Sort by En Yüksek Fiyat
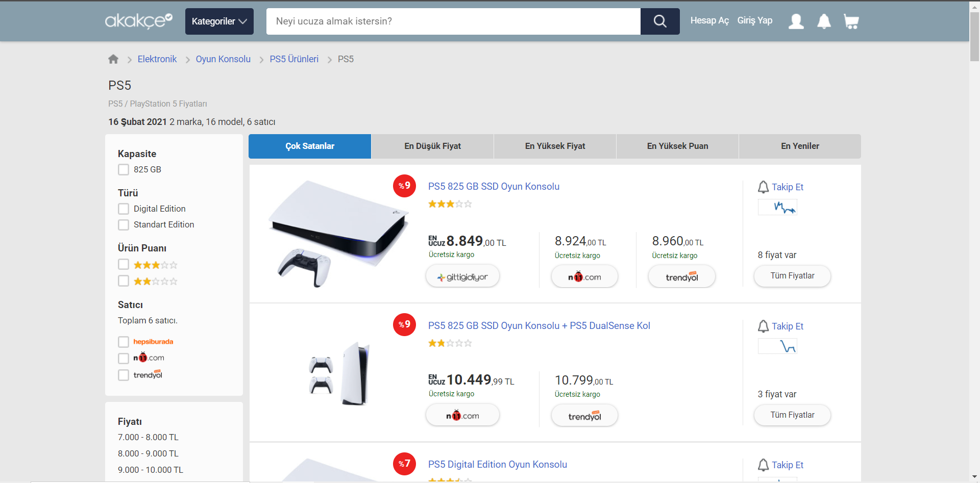This screenshot has height=483, width=980. tap(555, 146)
